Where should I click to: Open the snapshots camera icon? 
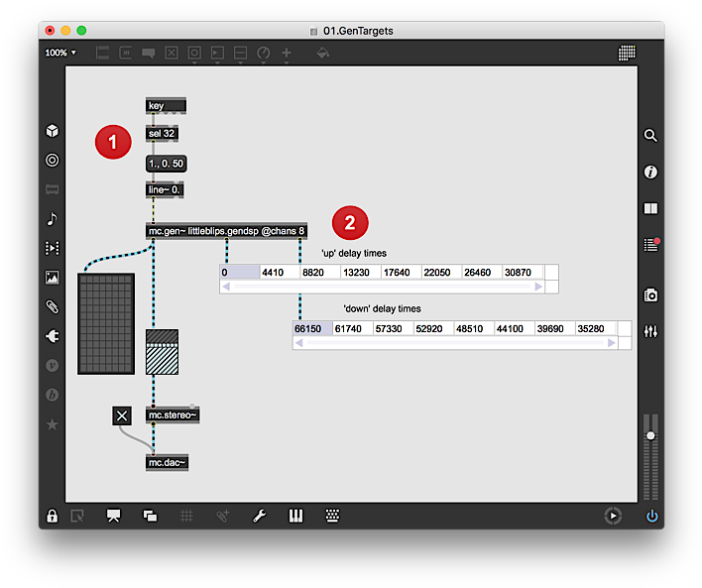point(650,294)
